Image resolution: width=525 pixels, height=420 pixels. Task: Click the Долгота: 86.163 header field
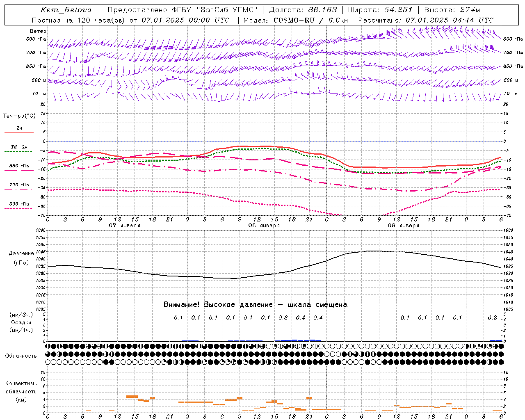303,10
